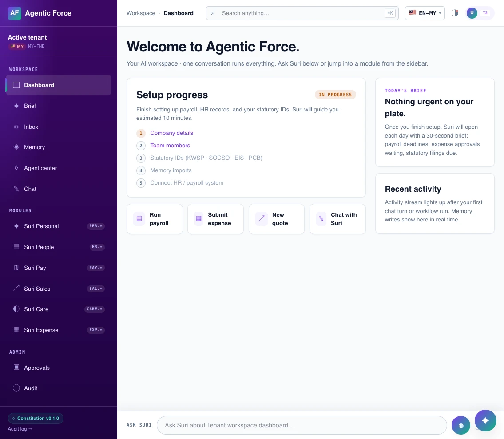
Task: Click the Constitution v0.1.0 badge
Action: pyautogui.click(x=36, y=419)
